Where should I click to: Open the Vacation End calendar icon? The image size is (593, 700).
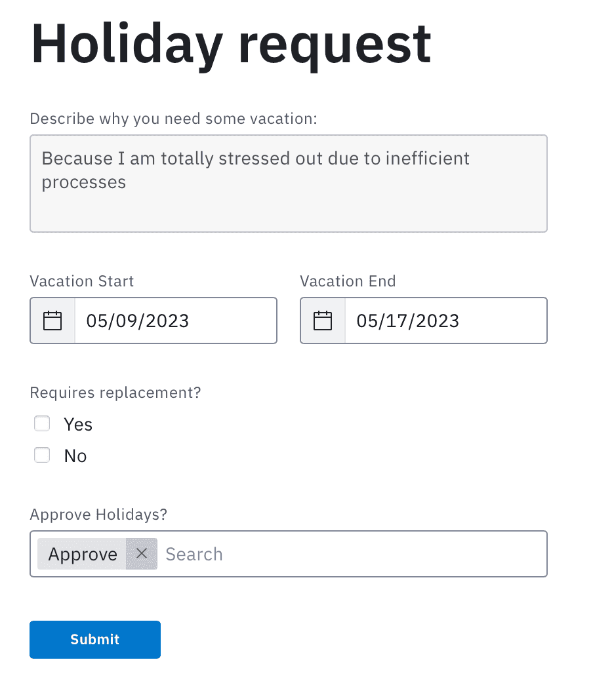[323, 321]
